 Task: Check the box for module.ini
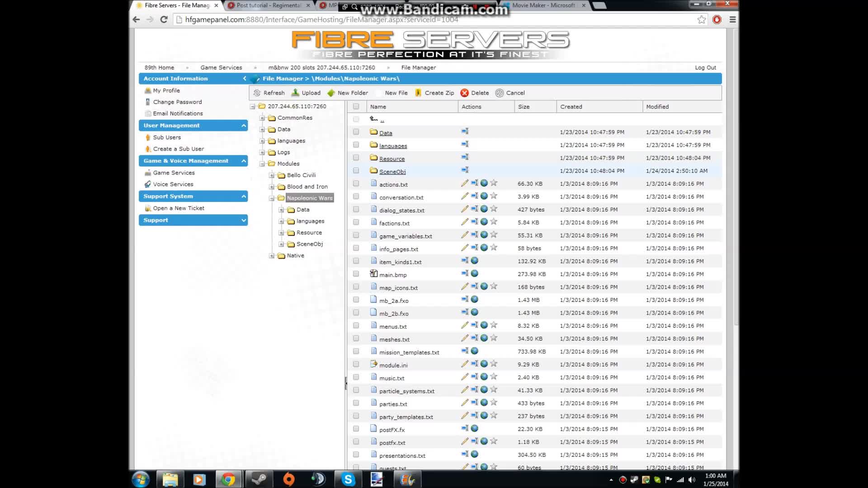tap(356, 364)
